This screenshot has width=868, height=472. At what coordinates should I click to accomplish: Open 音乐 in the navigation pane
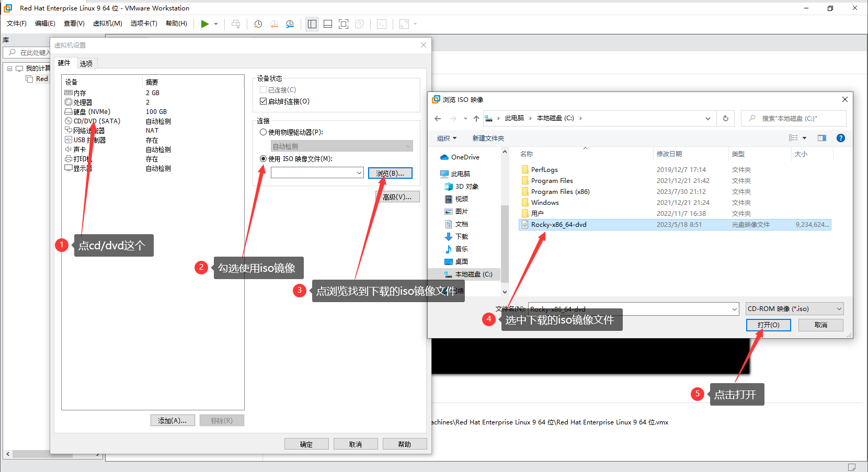tap(456, 249)
